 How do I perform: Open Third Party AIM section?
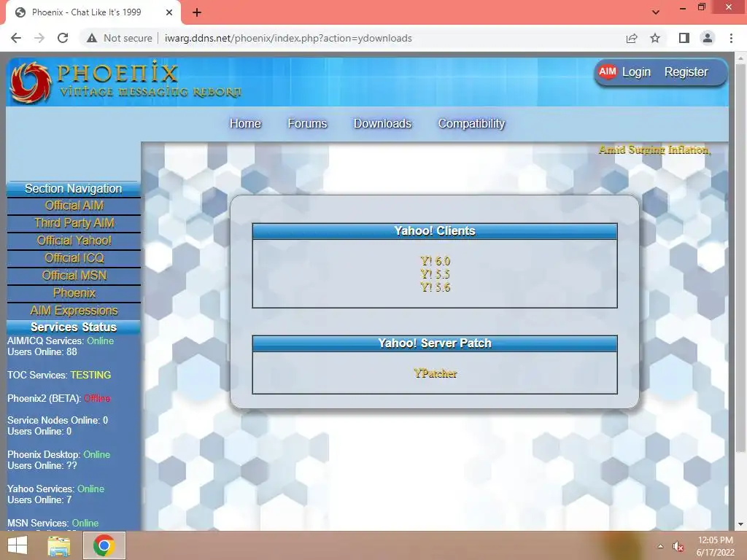coord(74,223)
